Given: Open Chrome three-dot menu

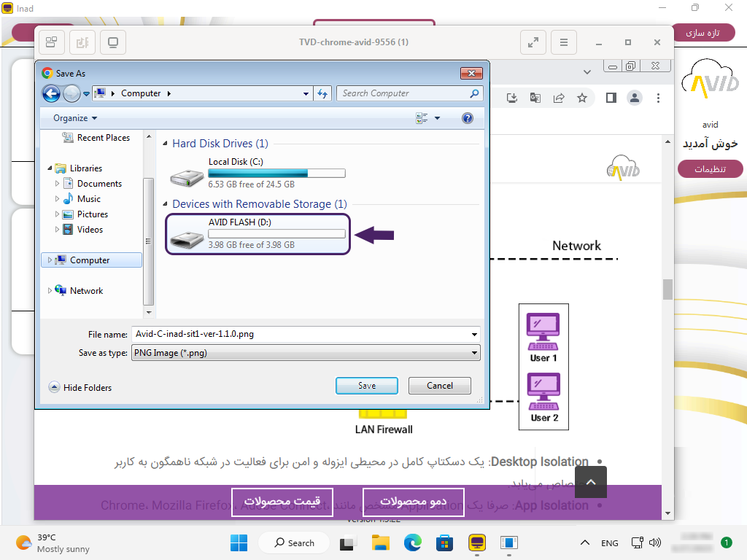Looking at the screenshot, I should coord(659,98).
